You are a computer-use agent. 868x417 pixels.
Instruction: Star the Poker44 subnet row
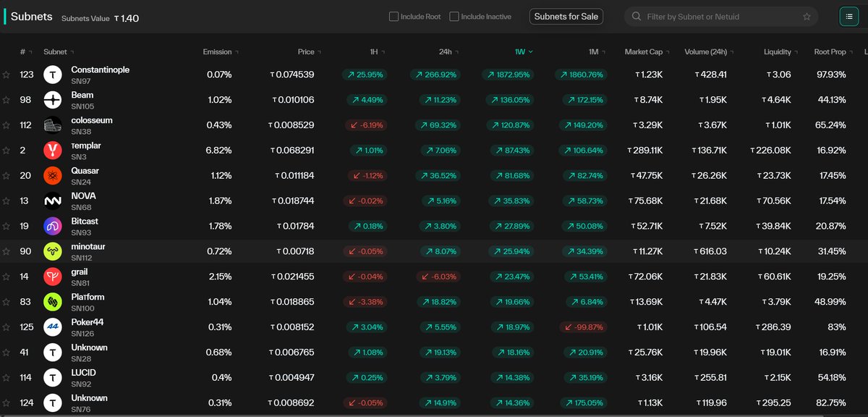pos(6,327)
